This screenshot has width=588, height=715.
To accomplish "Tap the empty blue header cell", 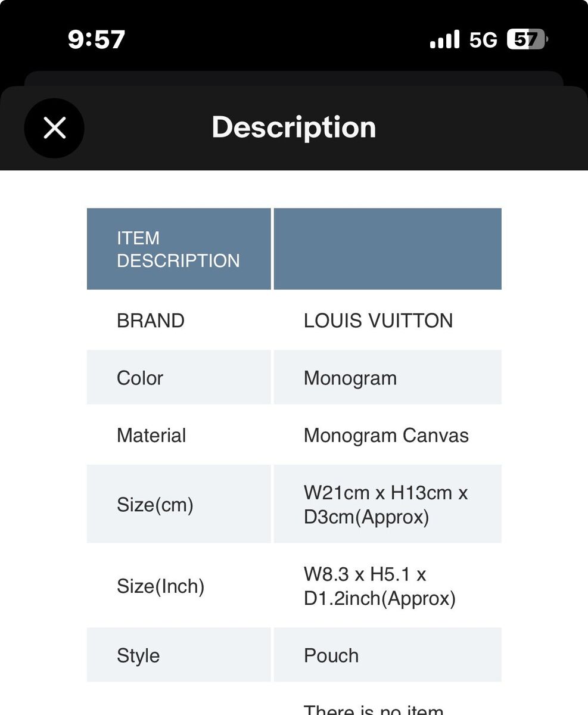I will click(x=387, y=249).
